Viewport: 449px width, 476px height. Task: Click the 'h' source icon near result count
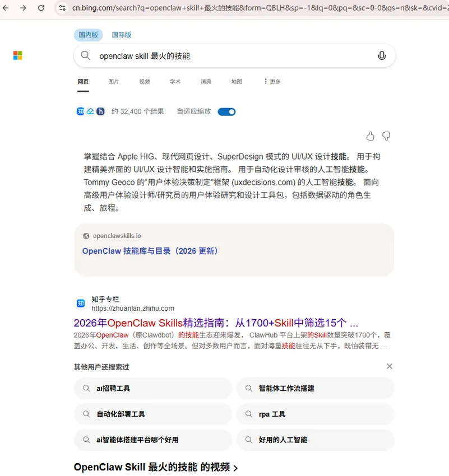(100, 111)
